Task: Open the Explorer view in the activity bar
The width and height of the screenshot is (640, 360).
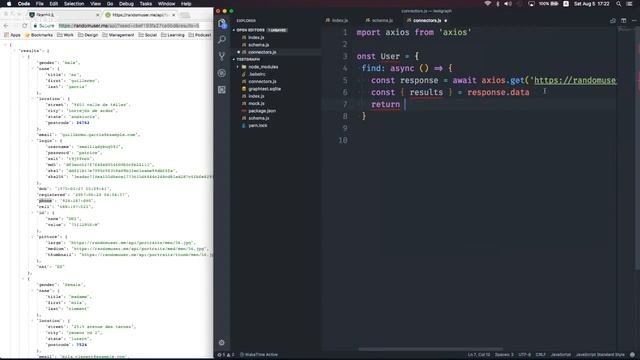Action: coord(222,24)
